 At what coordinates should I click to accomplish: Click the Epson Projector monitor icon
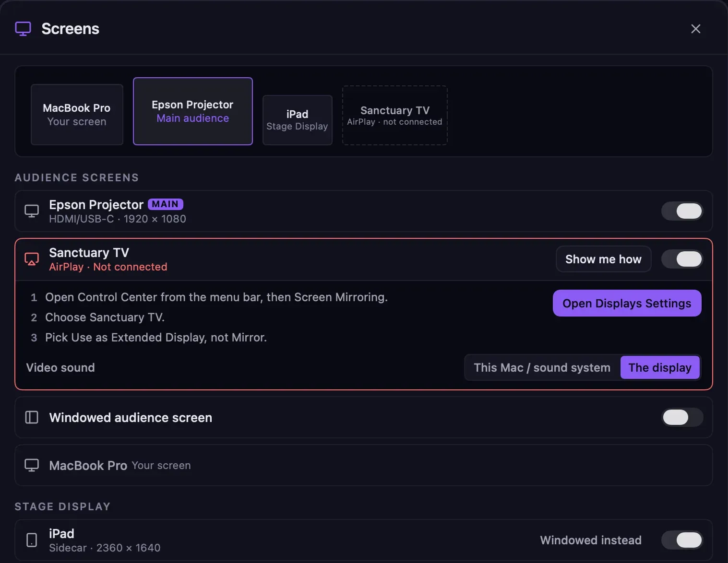point(32,211)
